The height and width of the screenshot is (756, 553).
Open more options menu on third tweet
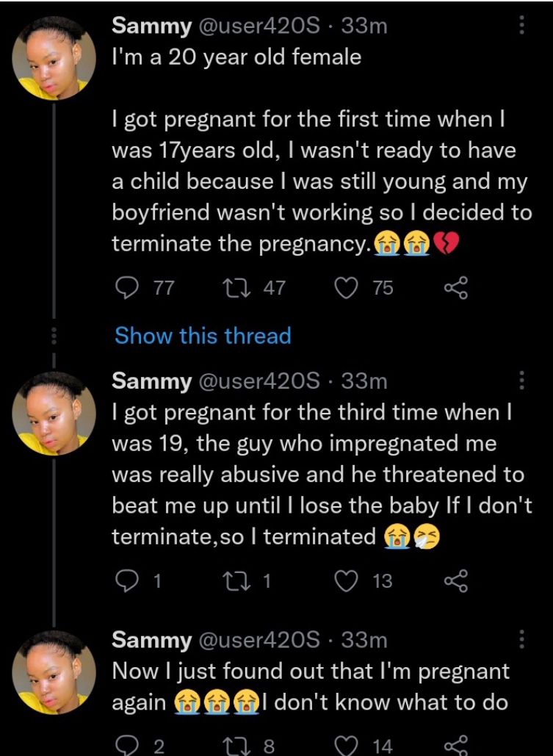[x=522, y=640]
